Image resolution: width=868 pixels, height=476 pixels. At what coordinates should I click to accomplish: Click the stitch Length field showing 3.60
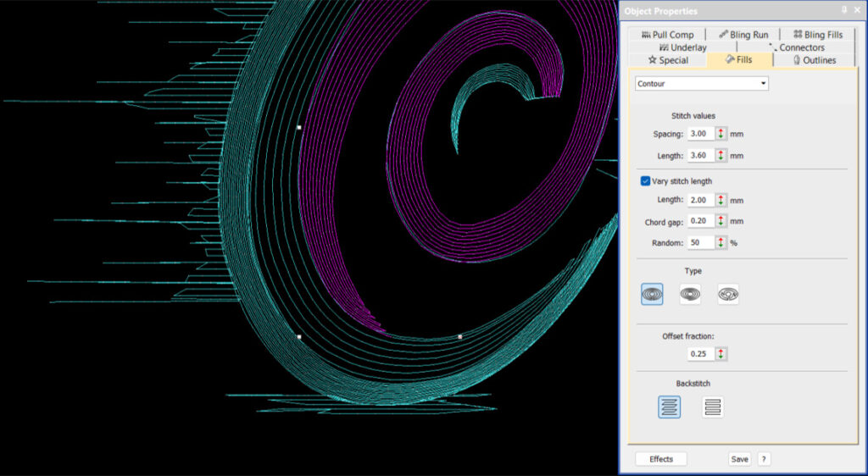(x=701, y=155)
